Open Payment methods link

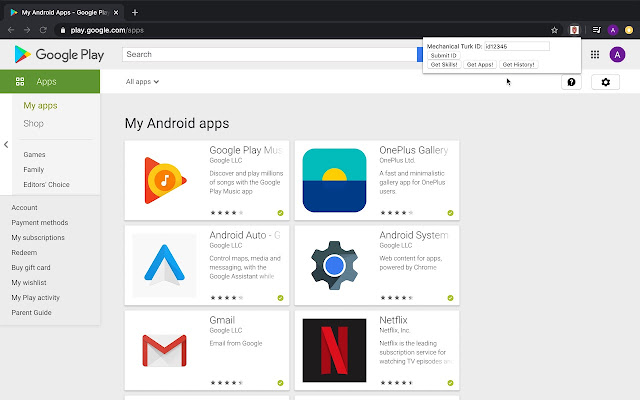pos(40,222)
